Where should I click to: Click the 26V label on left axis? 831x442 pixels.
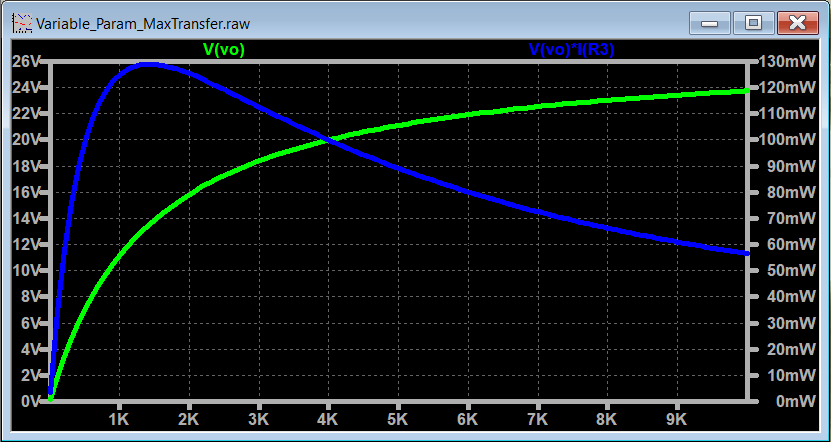coord(25,61)
